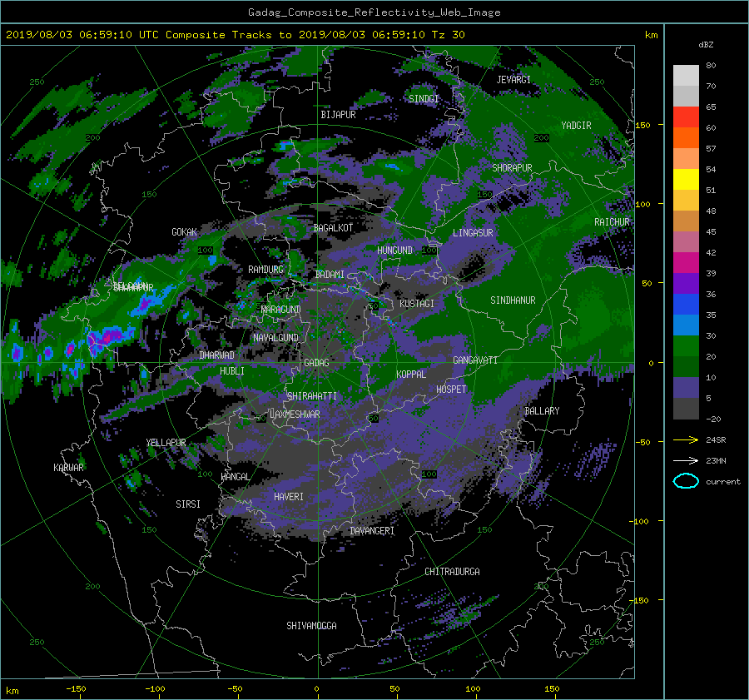749x700 pixels.
Task: Click the LINGASUR city label
Action: click(473, 233)
